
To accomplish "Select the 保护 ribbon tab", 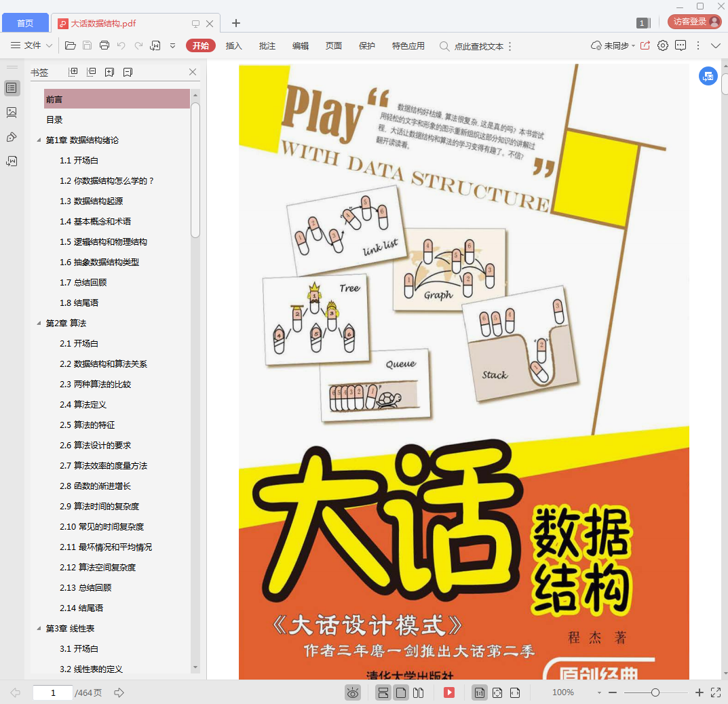I will 367,45.
